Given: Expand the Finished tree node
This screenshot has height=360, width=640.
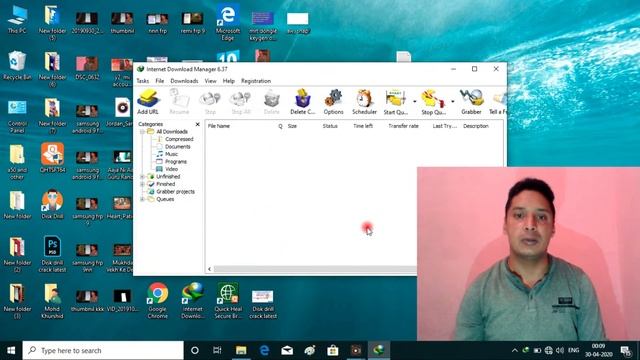Looking at the screenshot, I should click(142, 184).
